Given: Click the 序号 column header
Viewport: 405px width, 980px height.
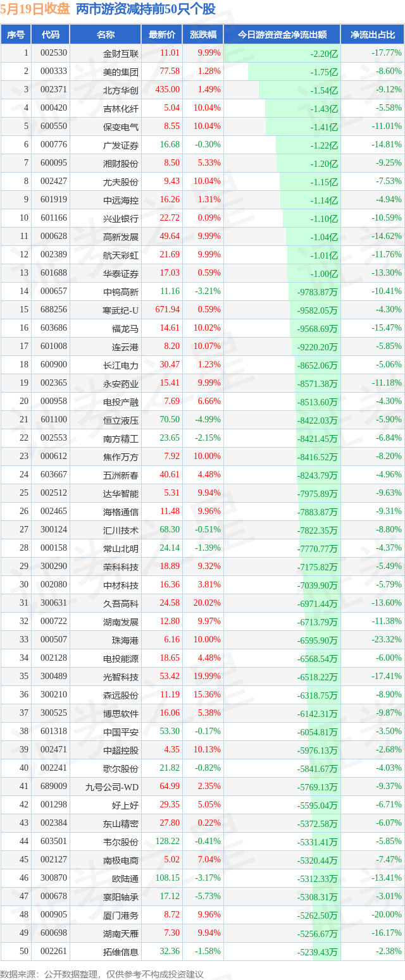Looking at the screenshot, I should 16,35.
